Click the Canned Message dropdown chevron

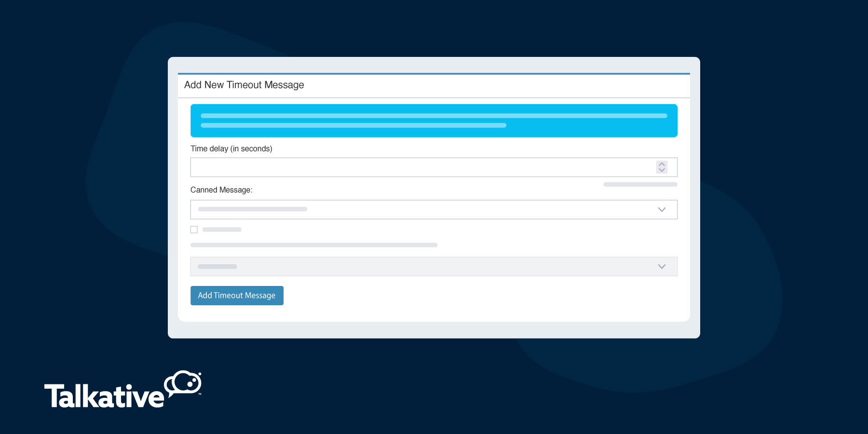(661, 209)
